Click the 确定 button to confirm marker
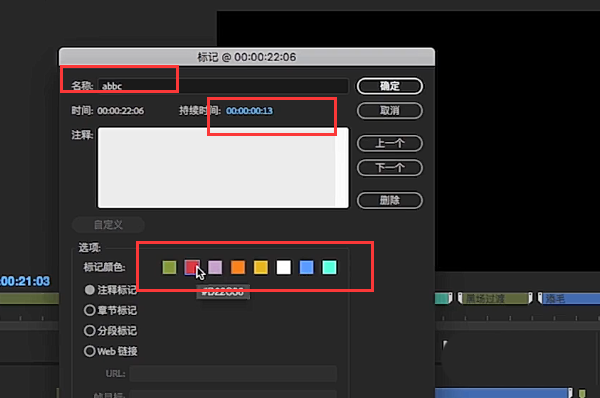Image resolution: width=600 pixels, height=398 pixels. pyautogui.click(x=390, y=86)
